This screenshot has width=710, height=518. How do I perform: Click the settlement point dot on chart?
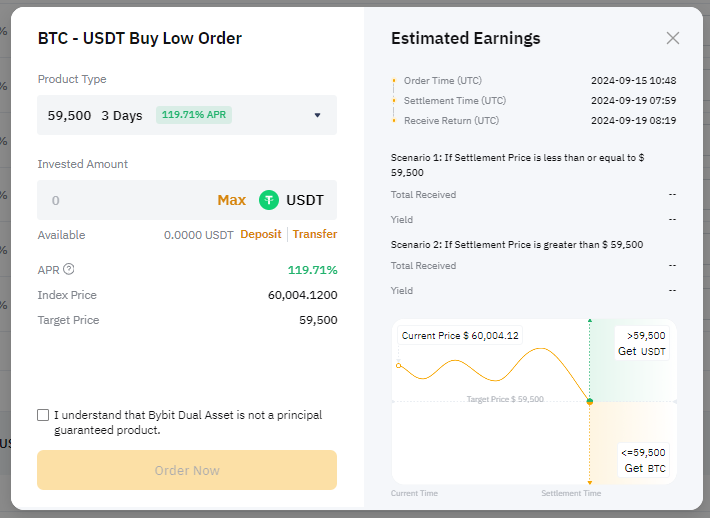589,401
